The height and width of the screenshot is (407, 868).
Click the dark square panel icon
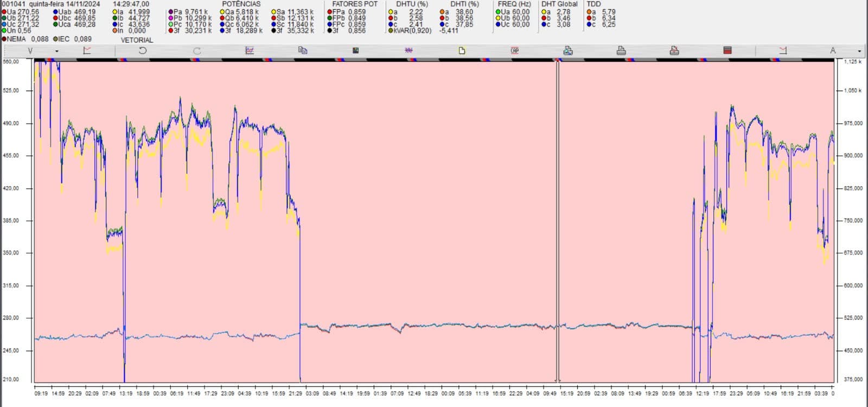point(356,50)
